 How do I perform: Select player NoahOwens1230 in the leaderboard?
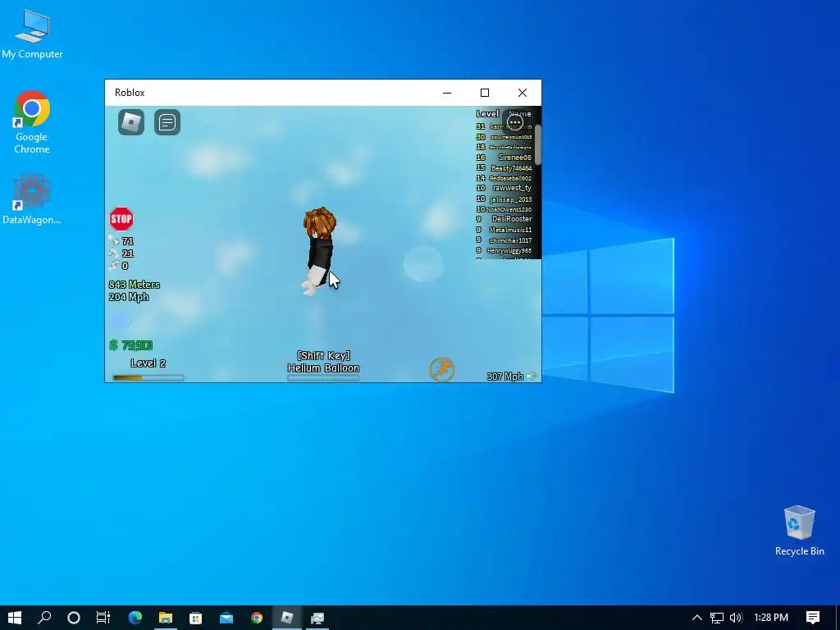(x=509, y=209)
